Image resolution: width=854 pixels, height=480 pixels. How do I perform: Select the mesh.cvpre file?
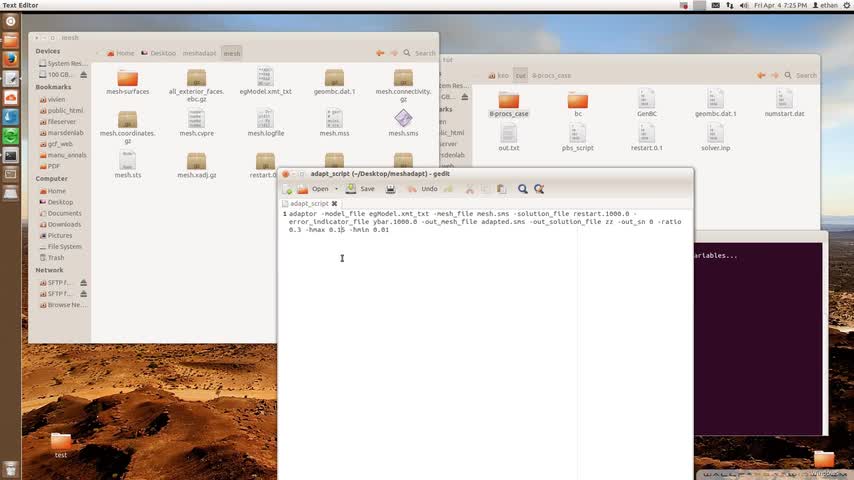click(x=197, y=123)
